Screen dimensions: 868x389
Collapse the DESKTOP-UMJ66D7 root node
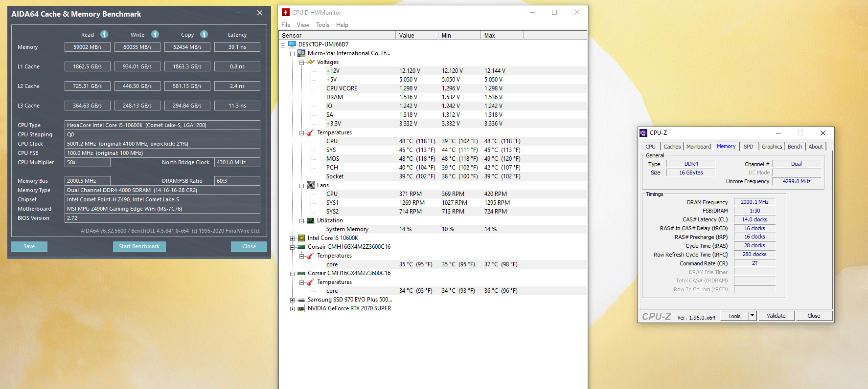[x=283, y=44]
